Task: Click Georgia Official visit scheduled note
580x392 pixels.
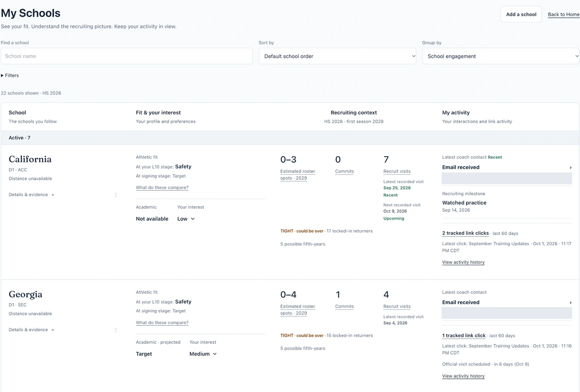Action: pos(486,364)
